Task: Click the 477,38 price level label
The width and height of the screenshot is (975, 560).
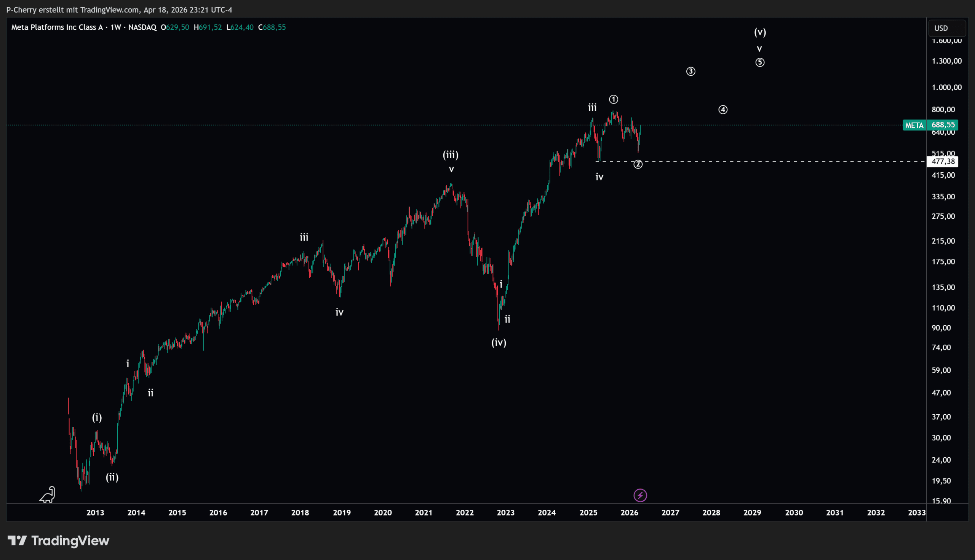Action: [943, 162]
